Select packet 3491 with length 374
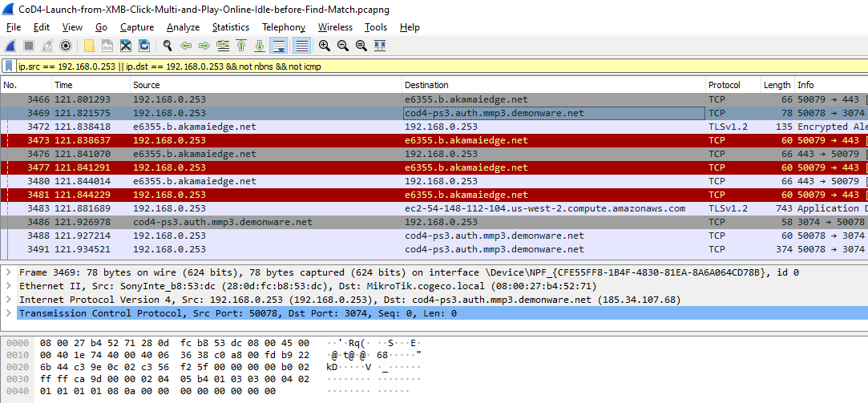This screenshot has height=403, width=868. click(x=434, y=249)
